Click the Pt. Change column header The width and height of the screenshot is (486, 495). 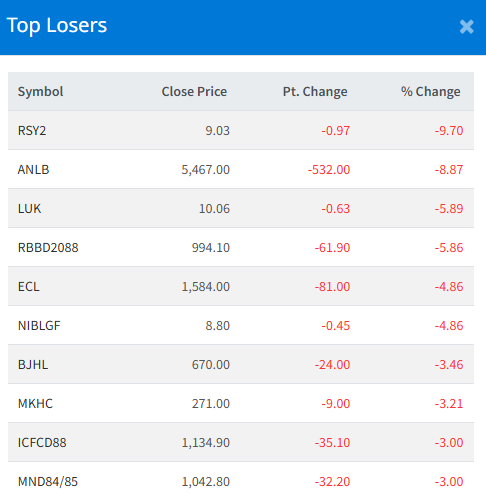pos(315,92)
